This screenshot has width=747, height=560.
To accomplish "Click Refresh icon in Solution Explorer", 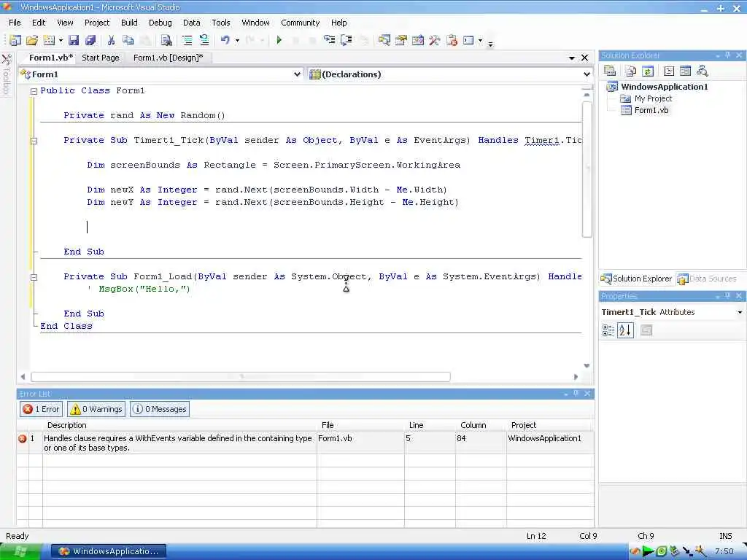I will 648,71.
